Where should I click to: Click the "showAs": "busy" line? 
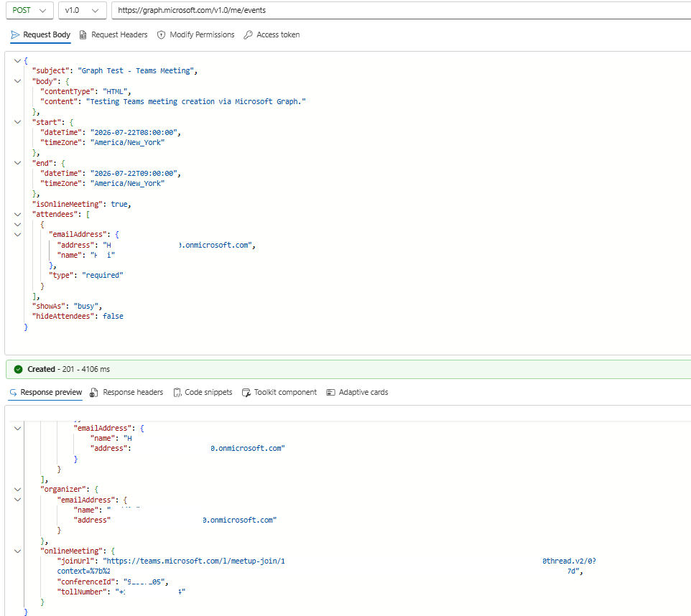[x=67, y=306]
